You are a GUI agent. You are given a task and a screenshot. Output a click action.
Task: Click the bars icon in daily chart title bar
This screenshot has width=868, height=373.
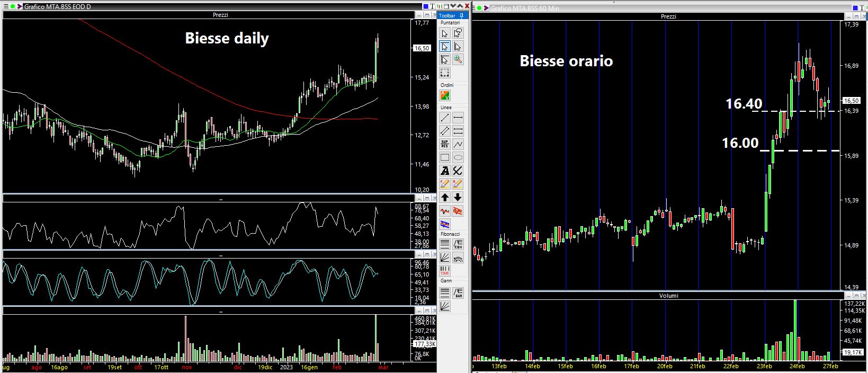(439, 6)
